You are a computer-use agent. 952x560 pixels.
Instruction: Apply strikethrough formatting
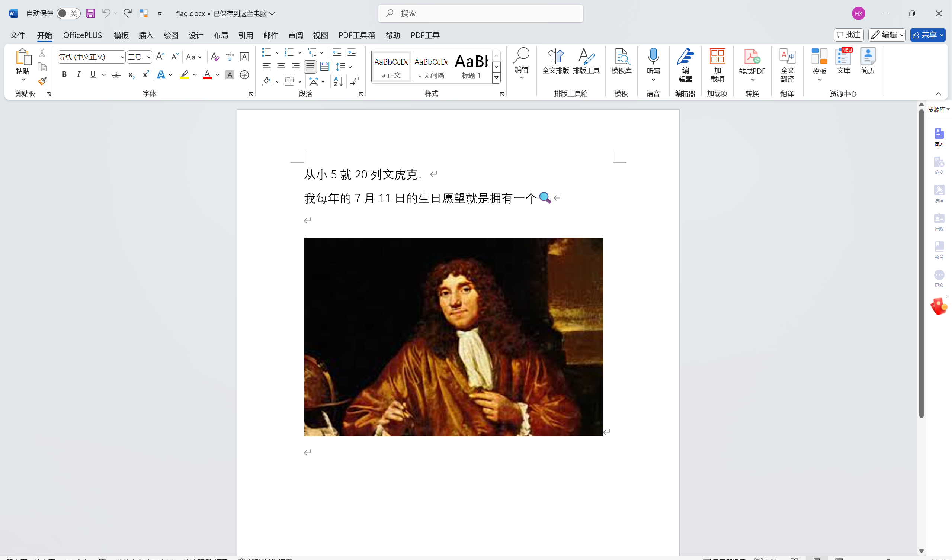(116, 75)
